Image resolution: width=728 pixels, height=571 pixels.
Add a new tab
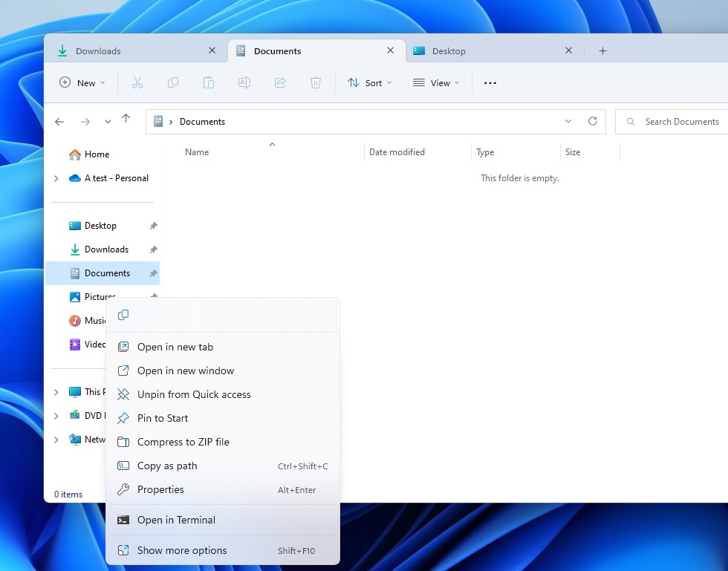click(x=602, y=50)
